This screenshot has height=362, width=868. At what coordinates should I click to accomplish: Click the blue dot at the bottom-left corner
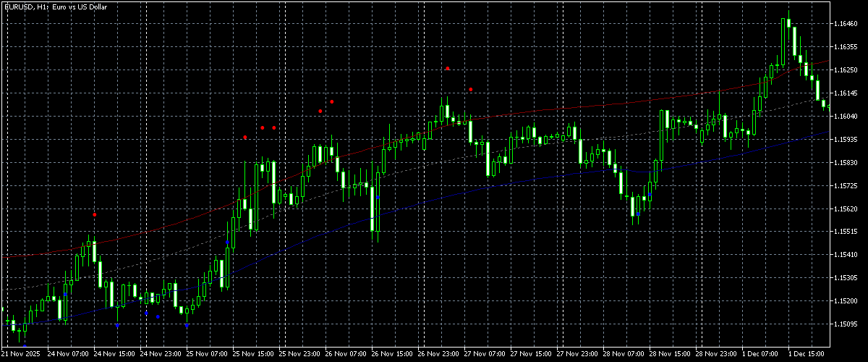(25, 347)
